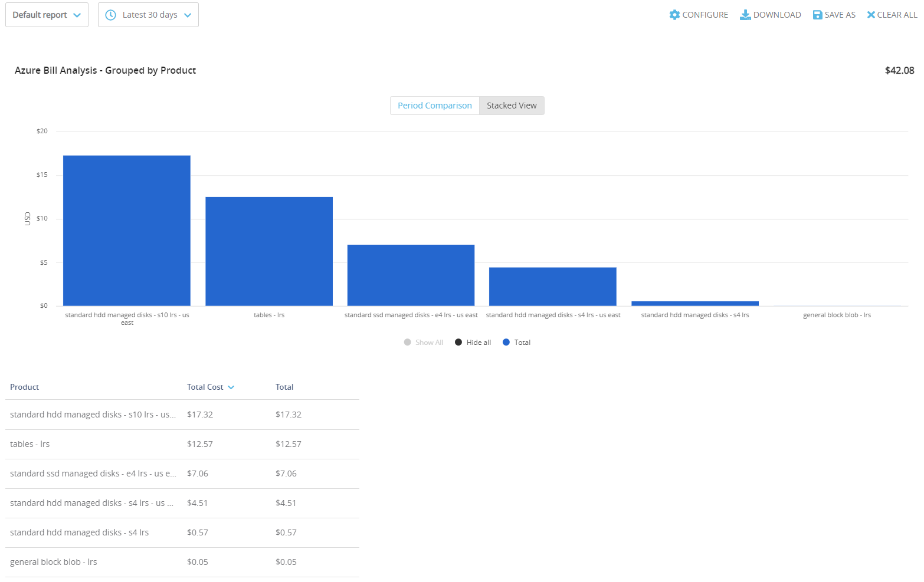Click the blue Total legend color dot
Image resolution: width=924 pixels, height=582 pixels.
(x=506, y=342)
